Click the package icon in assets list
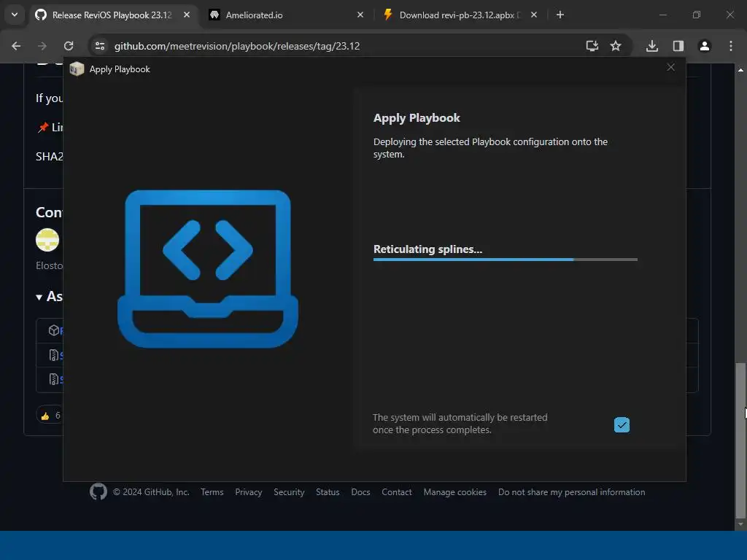 (54, 330)
